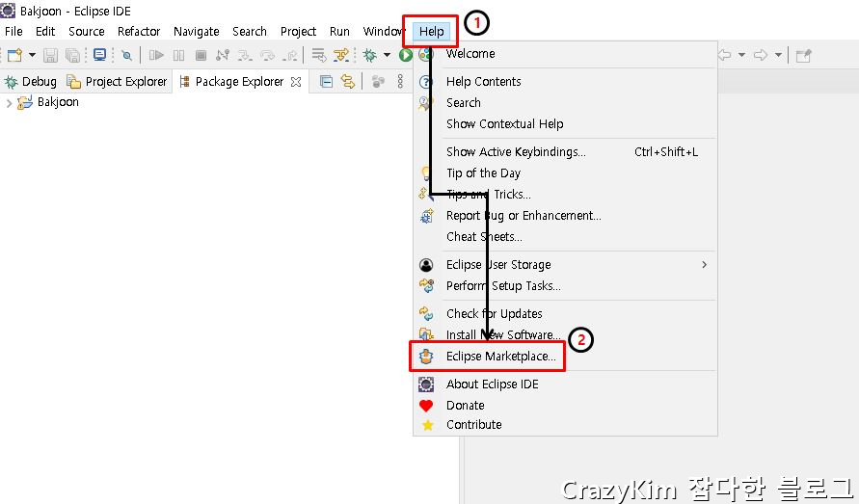Select the Package Explorer tab
The width and height of the screenshot is (859, 504).
point(231,82)
